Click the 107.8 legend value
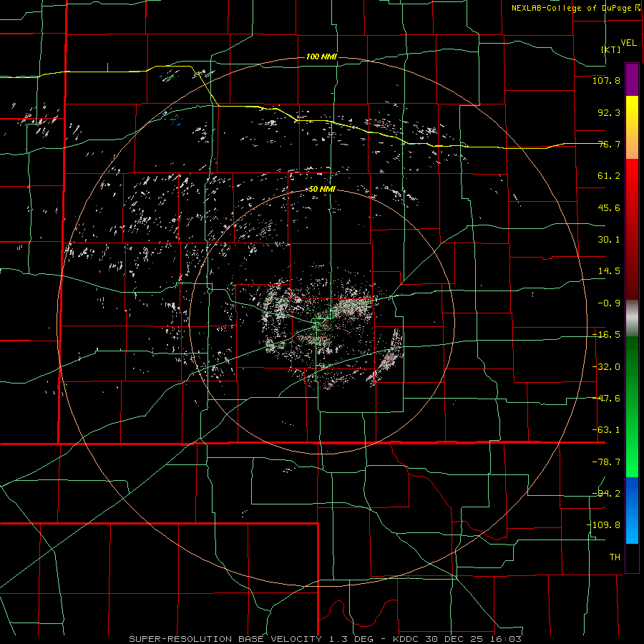This screenshot has height=644, width=644. [606, 80]
